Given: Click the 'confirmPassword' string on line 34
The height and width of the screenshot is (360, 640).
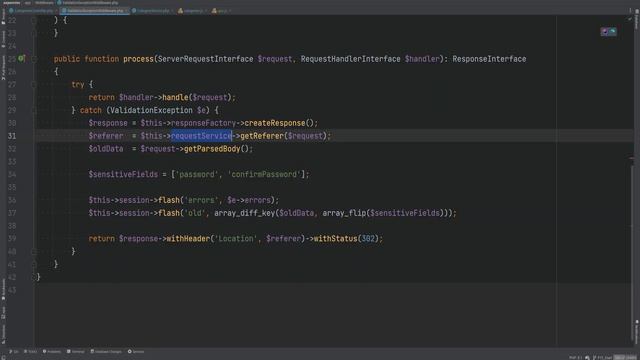Looking at the screenshot, I should 264,175.
